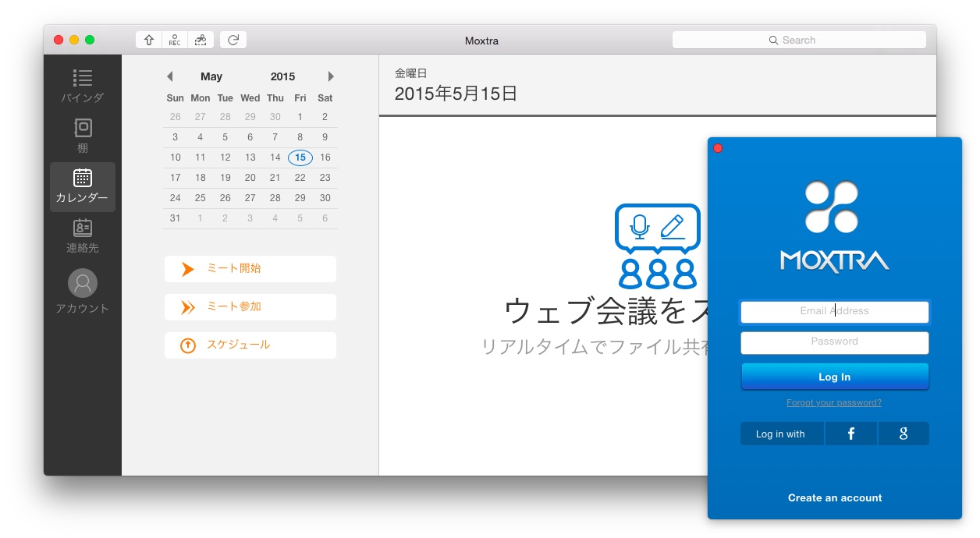The image size is (980, 538).
Task: Select May 16 in the calendar
Action: pos(325,158)
